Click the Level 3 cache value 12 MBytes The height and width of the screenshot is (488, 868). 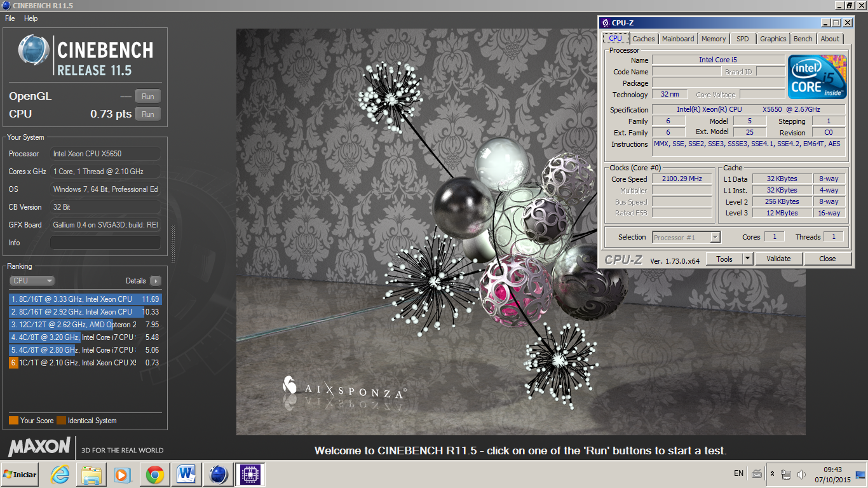782,213
